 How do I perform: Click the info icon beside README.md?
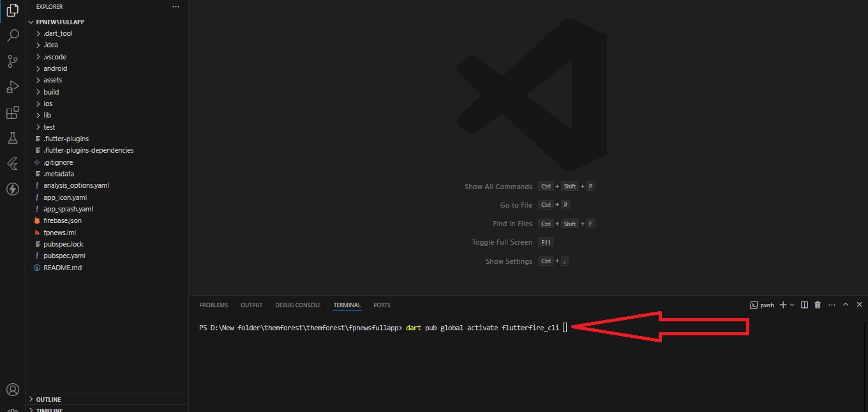[x=37, y=268]
